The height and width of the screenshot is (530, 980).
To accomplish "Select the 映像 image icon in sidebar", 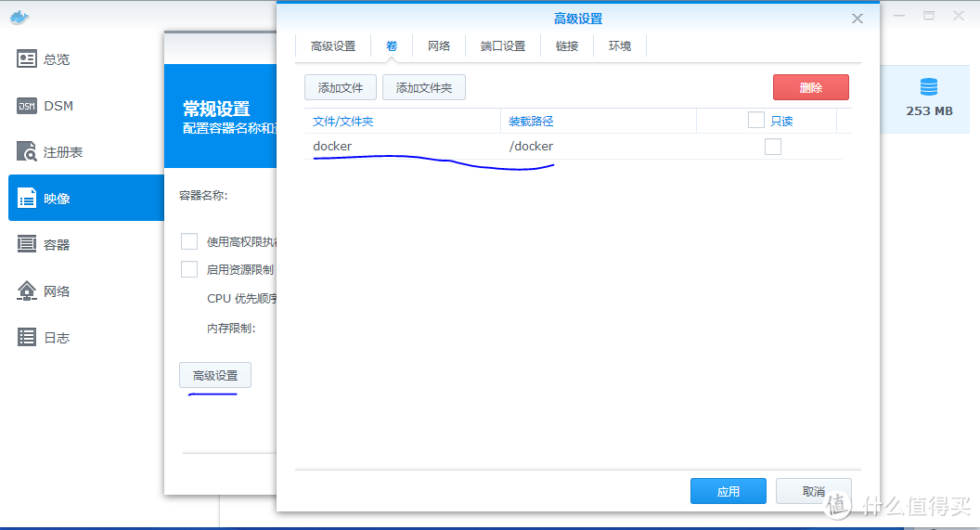I will (x=26, y=198).
